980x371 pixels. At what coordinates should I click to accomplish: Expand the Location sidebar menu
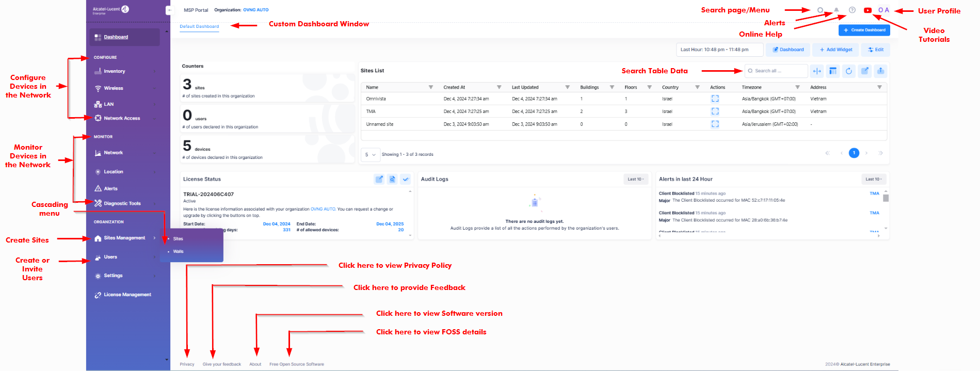[x=124, y=172]
